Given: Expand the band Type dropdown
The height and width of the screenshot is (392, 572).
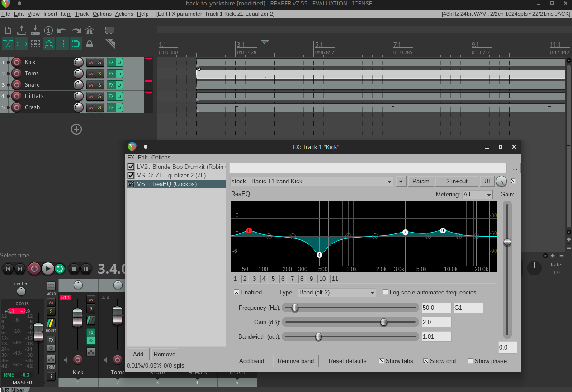Looking at the screenshot, I should pos(337,293).
